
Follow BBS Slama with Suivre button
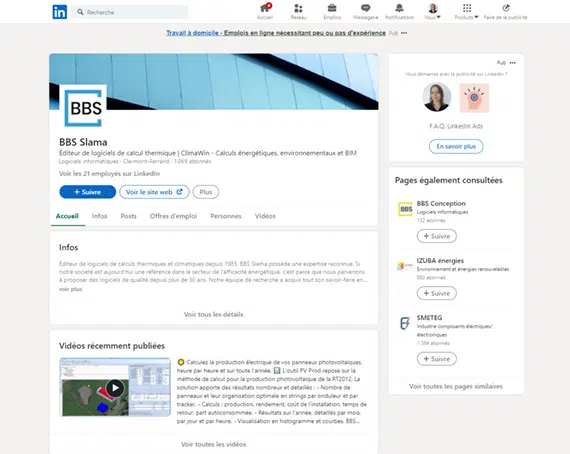click(88, 192)
